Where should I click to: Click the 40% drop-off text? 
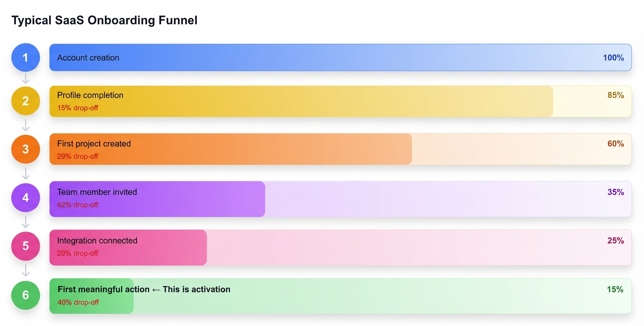click(x=78, y=303)
